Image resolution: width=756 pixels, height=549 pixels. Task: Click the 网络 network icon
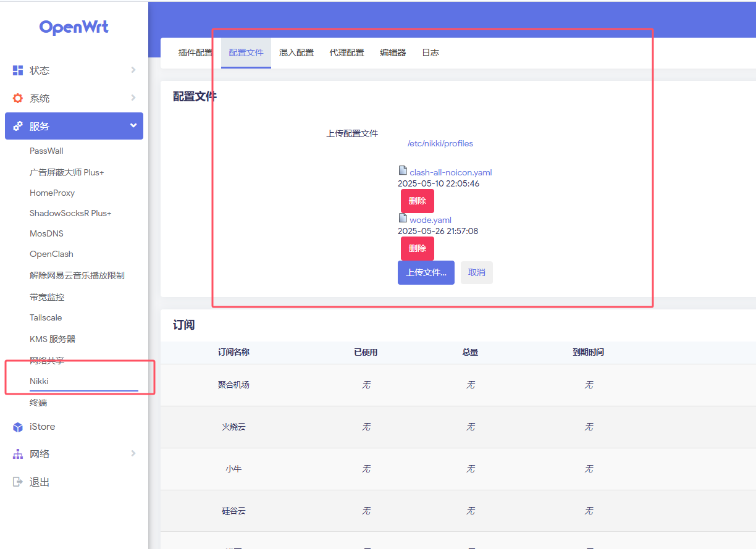click(x=18, y=454)
